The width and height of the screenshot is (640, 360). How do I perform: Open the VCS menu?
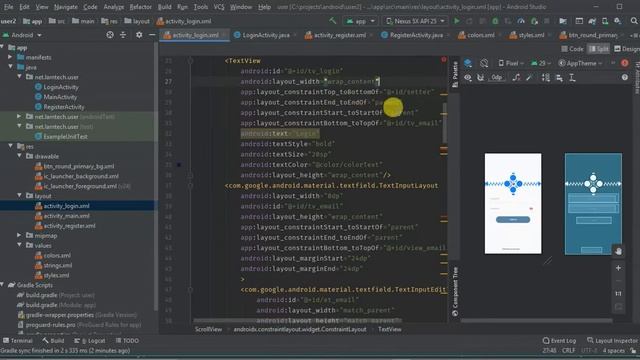tap(219, 7)
